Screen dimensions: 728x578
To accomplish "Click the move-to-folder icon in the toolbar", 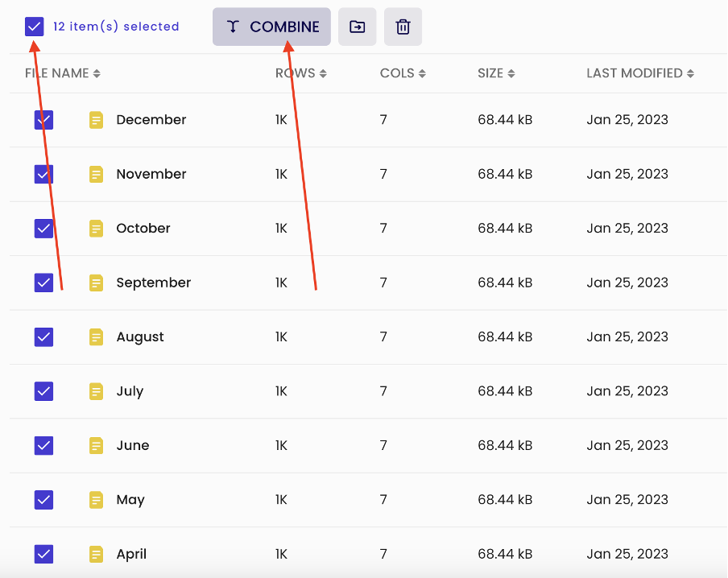I will [357, 27].
